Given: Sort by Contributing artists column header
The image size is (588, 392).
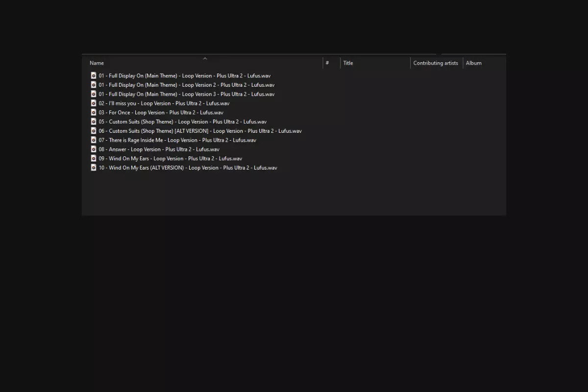Looking at the screenshot, I should coord(436,63).
